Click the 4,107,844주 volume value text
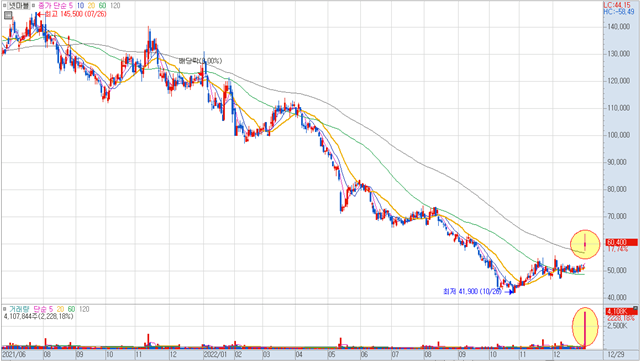 coord(39,316)
